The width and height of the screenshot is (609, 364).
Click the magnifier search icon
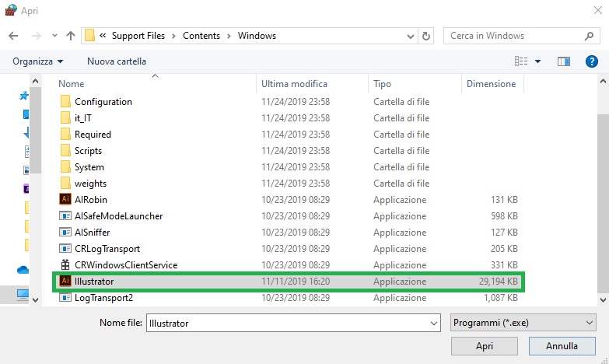589,36
